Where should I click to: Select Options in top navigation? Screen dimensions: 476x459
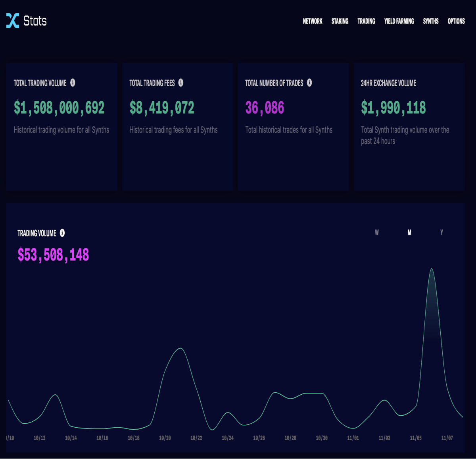tap(456, 21)
